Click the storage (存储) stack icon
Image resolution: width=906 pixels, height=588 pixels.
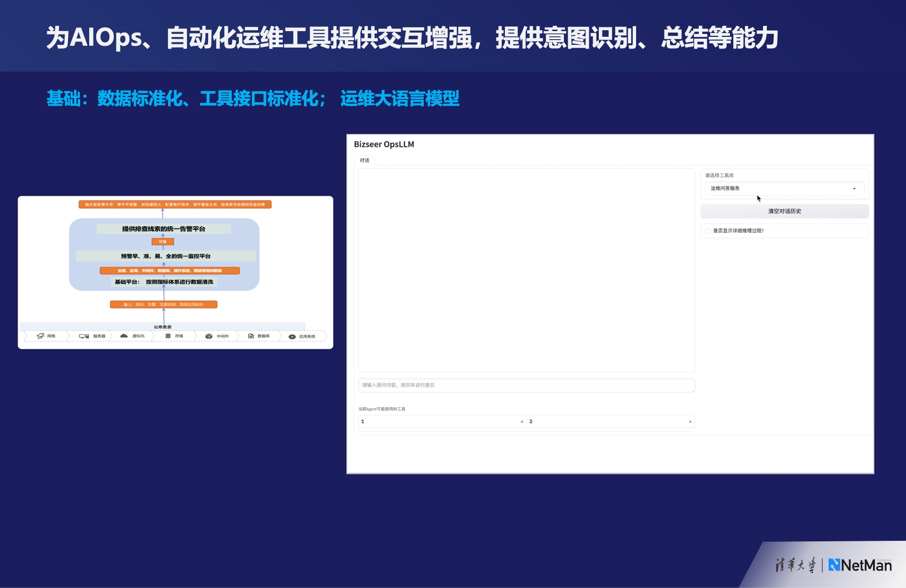(x=168, y=336)
